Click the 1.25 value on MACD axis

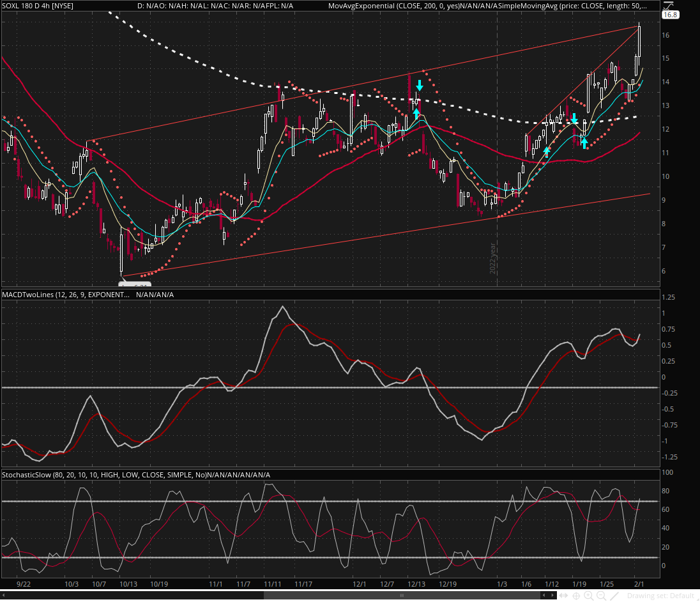668,297
